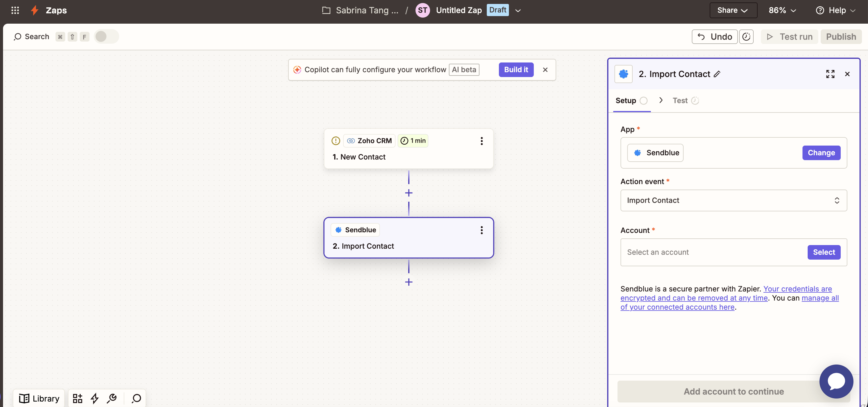
Task: Click the Draft status badge
Action: [x=498, y=10]
